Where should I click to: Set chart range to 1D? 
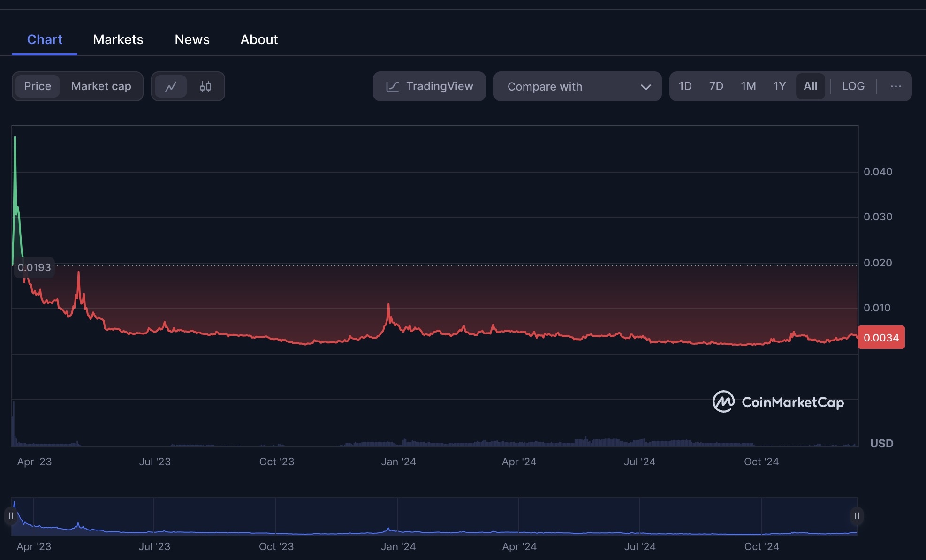(x=685, y=86)
